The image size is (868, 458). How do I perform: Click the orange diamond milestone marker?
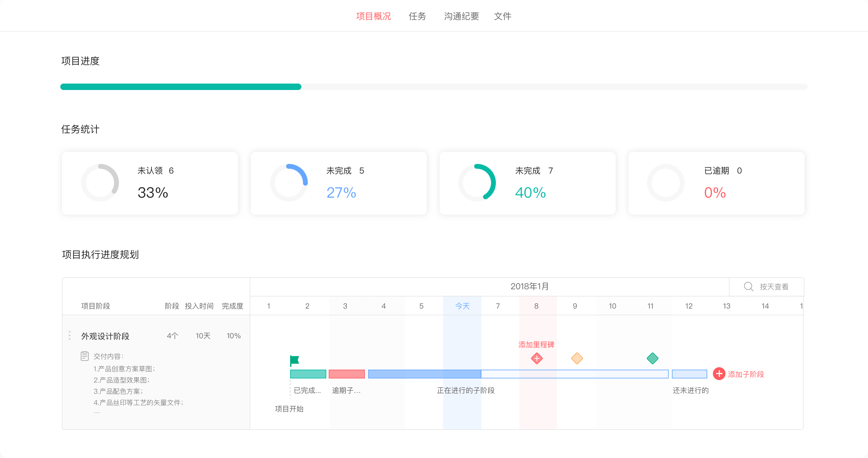click(577, 358)
